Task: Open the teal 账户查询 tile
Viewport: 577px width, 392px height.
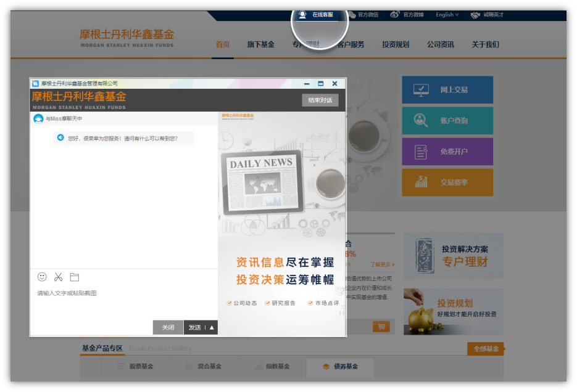Action: coord(447,121)
